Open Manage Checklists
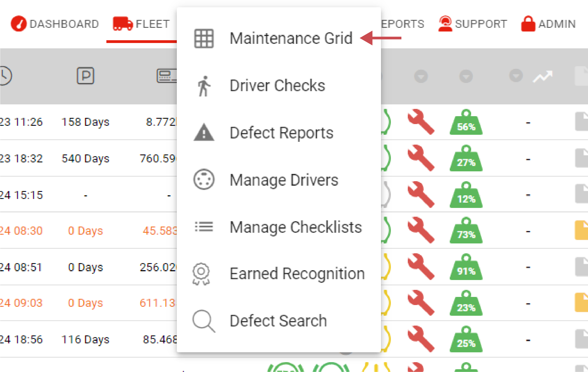The width and height of the screenshot is (588, 372). 295,227
